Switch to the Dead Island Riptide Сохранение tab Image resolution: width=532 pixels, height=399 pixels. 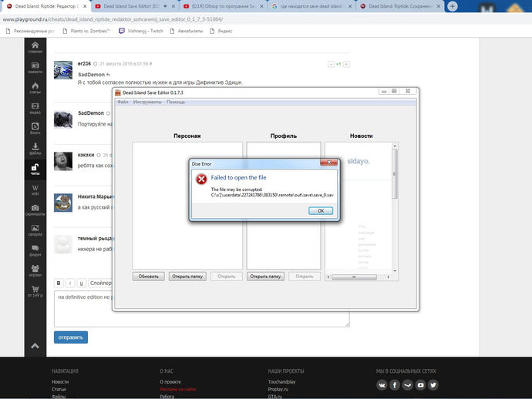click(x=400, y=6)
